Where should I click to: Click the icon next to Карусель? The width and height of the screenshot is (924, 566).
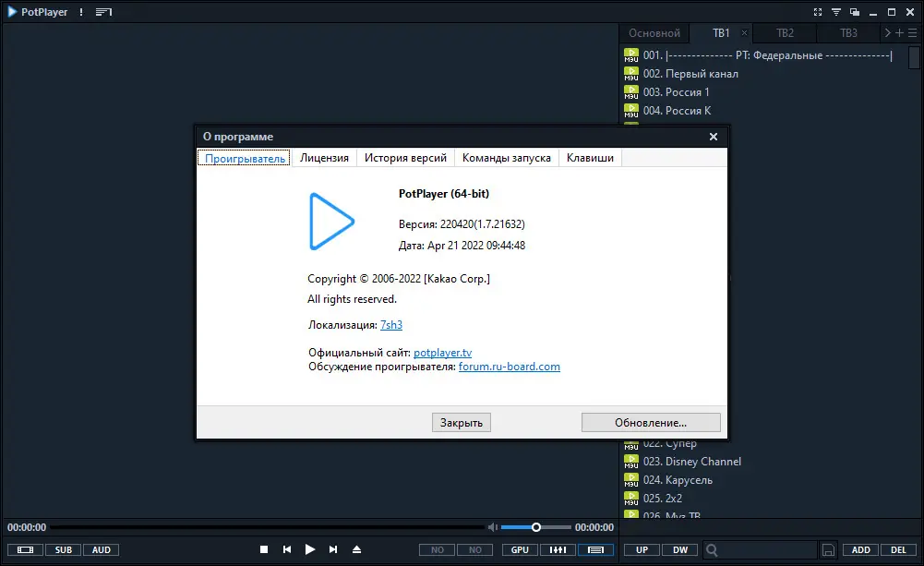(x=631, y=480)
